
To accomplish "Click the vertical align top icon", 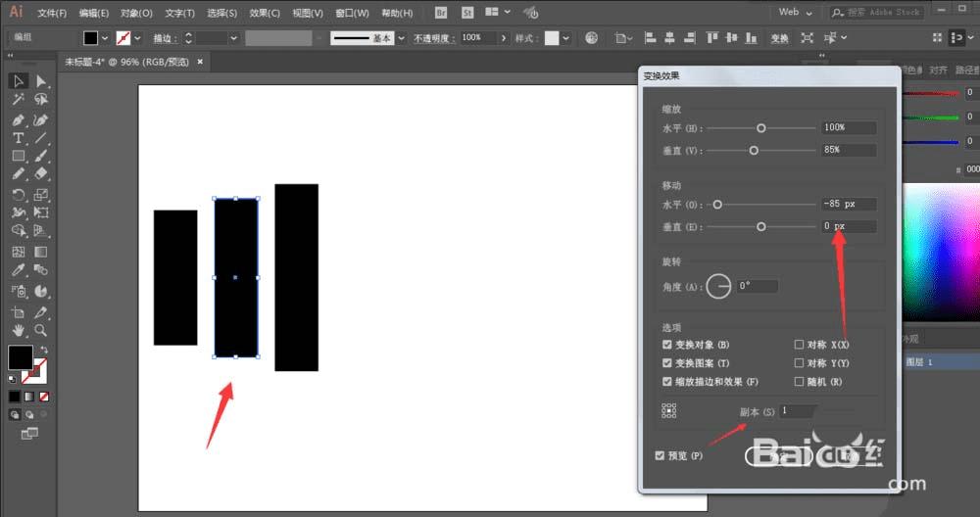I will (x=711, y=38).
